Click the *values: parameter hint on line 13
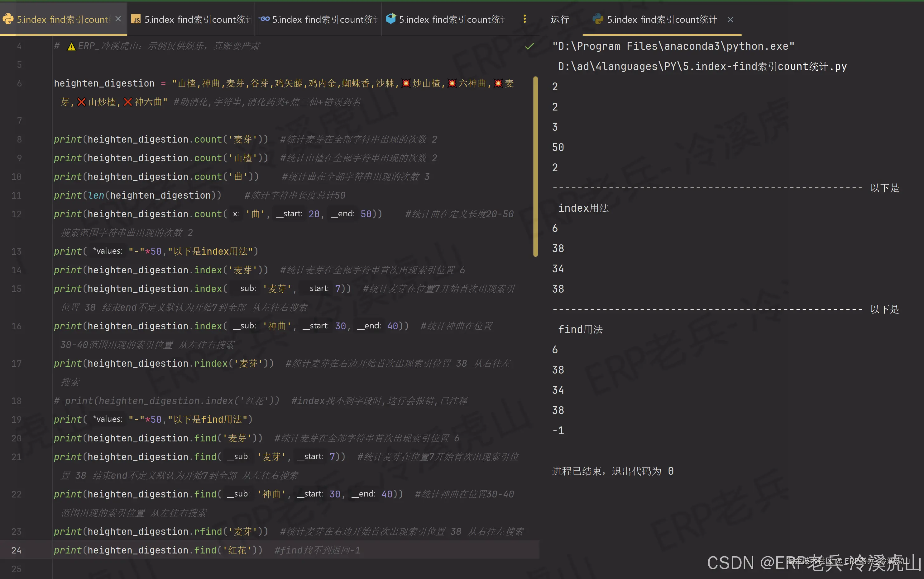The image size is (924, 579). pyautogui.click(x=108, y=251)
